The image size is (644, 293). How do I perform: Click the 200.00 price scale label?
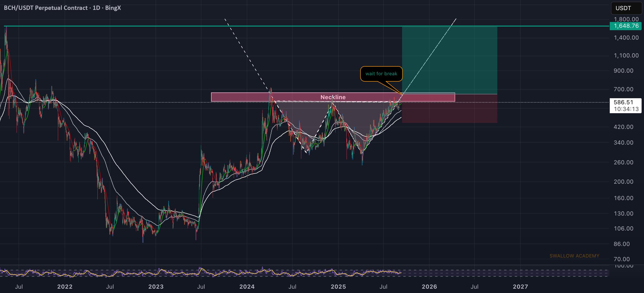[x=623, y=181]
